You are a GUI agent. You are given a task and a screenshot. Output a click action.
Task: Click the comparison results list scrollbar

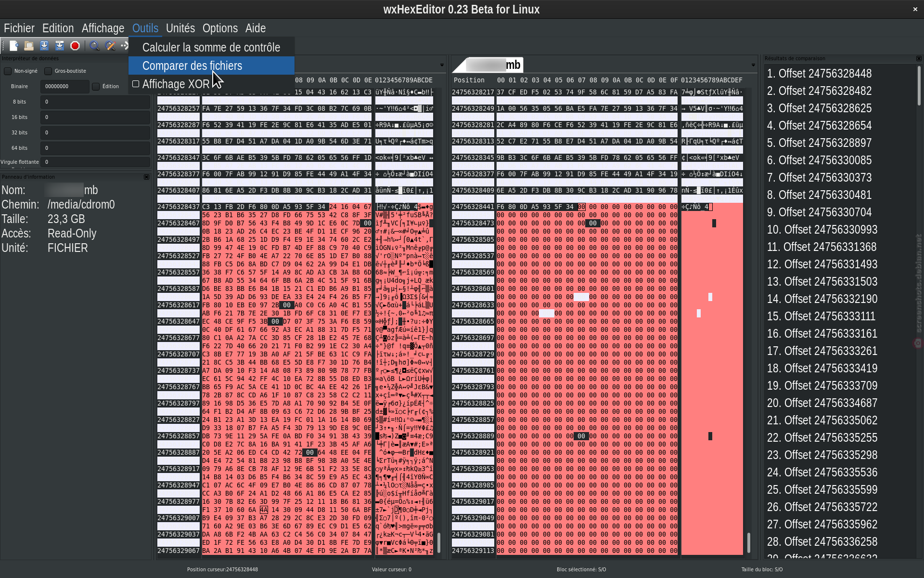919,86
